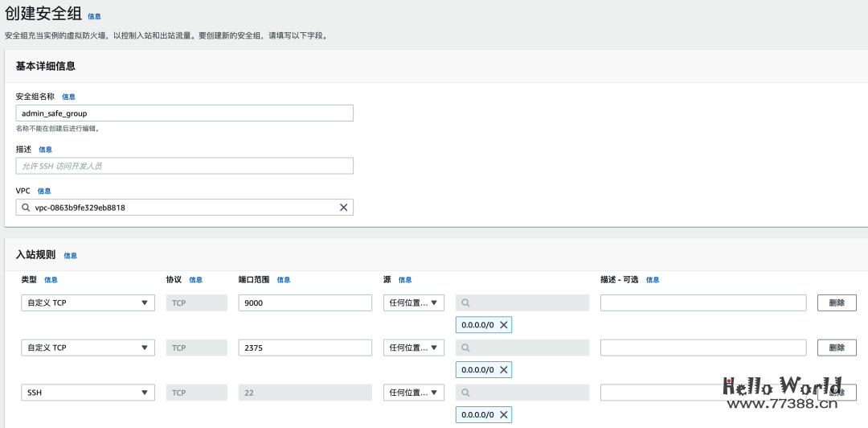This screenshot has height=428, width=868.
Task: Remove 0.0.0.0/0 chip from port 9000 rule
Action: click(x=504, y=325)
